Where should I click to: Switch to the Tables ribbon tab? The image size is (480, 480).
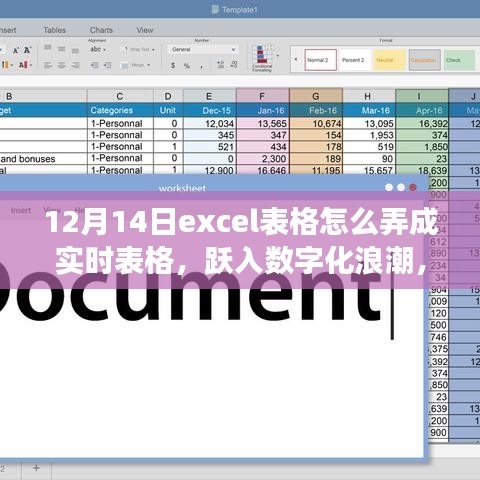click(x=55, y=30)
